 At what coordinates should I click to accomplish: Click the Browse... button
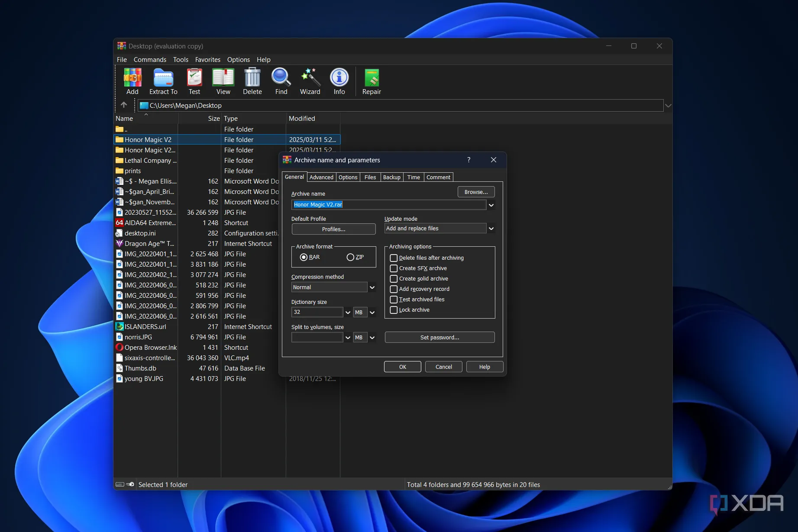476,192
